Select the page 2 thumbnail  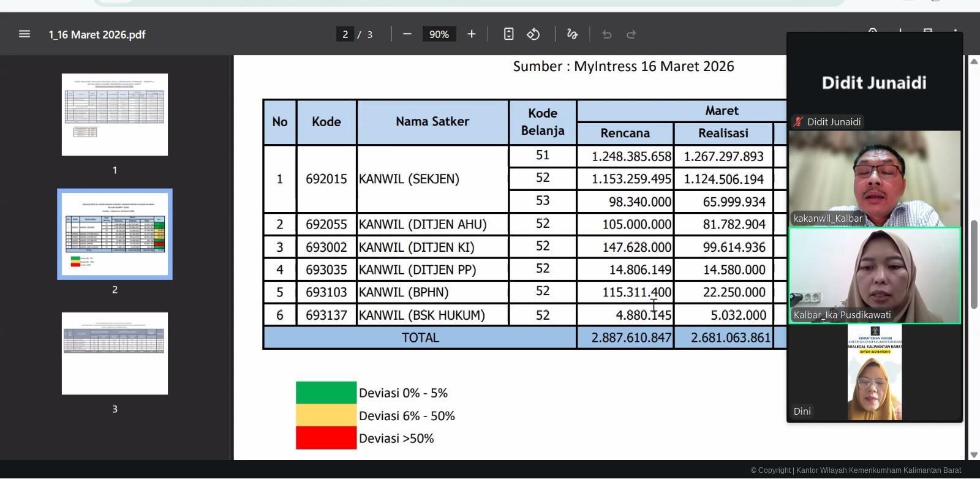(x=115, y=234)
